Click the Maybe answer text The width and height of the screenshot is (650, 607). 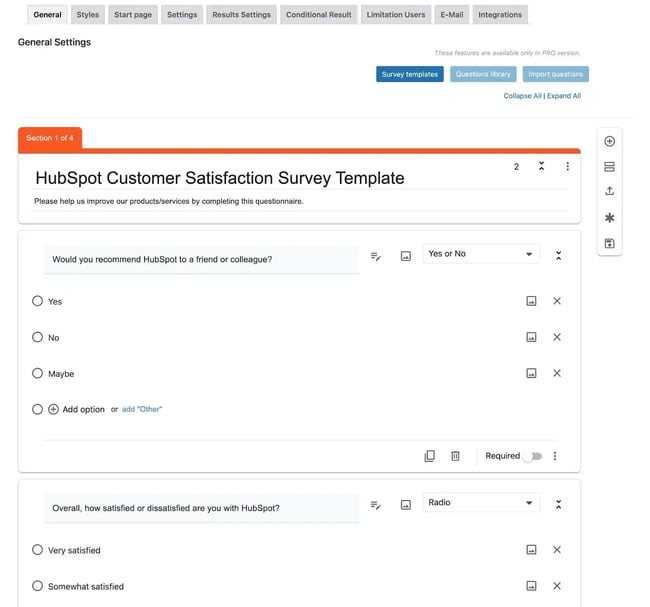(x=61, y=374)
